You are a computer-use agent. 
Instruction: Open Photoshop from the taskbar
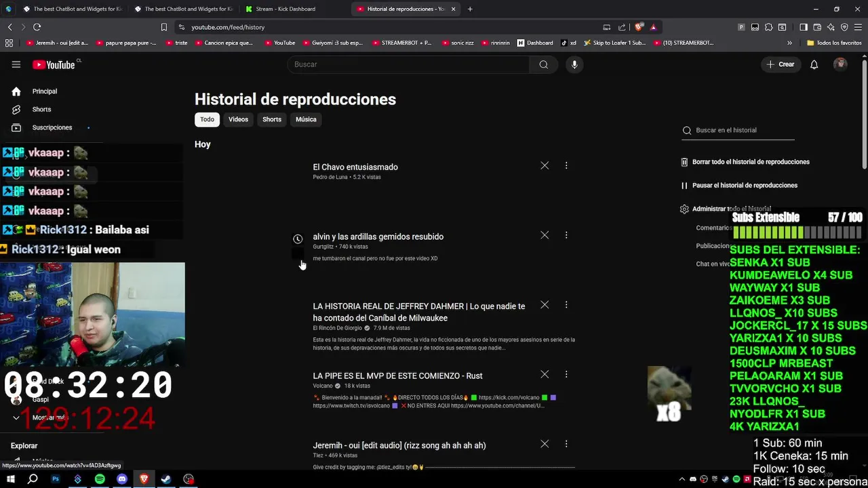point(56,479)
